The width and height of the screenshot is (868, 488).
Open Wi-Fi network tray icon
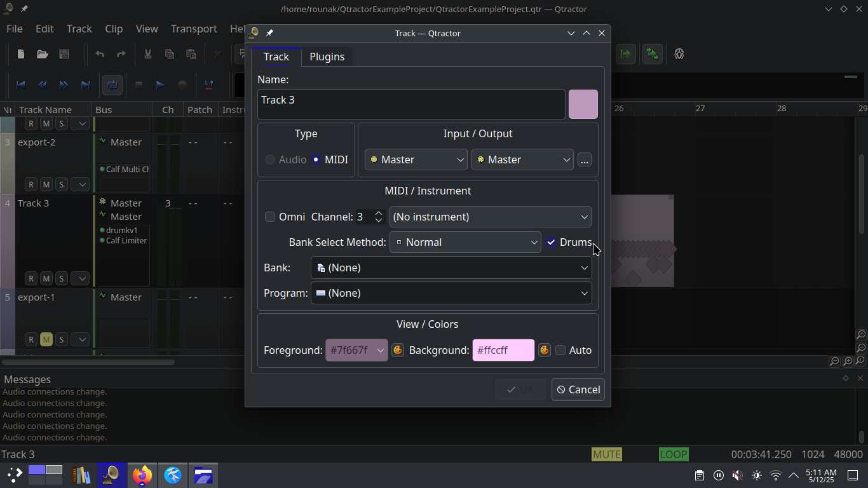coord(775,475)
